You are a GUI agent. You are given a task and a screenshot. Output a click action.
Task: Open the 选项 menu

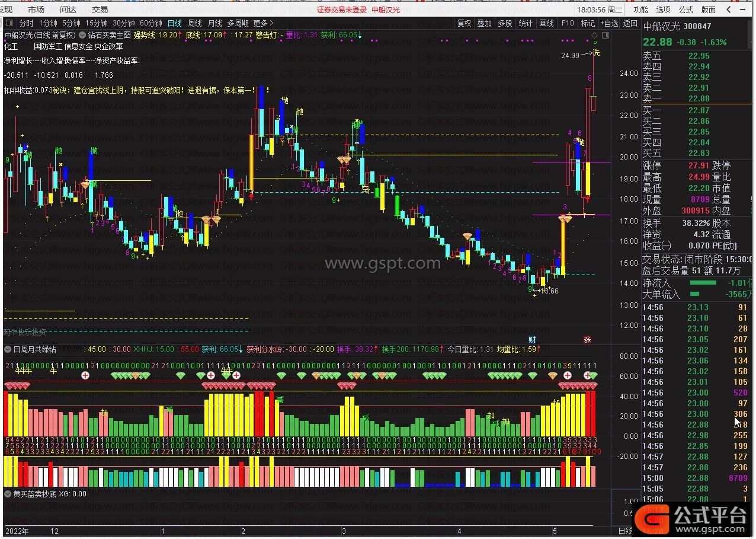(663, 9)
